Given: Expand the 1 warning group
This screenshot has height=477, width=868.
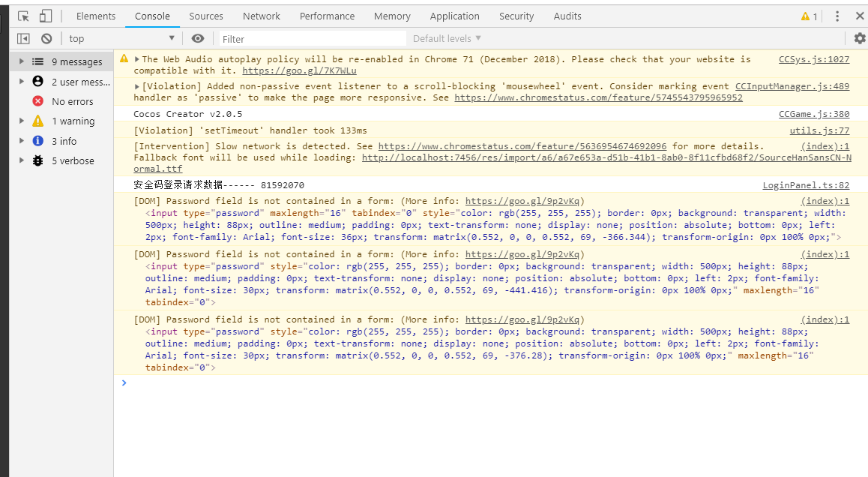Looking at the screenshot, I should 22,121.
